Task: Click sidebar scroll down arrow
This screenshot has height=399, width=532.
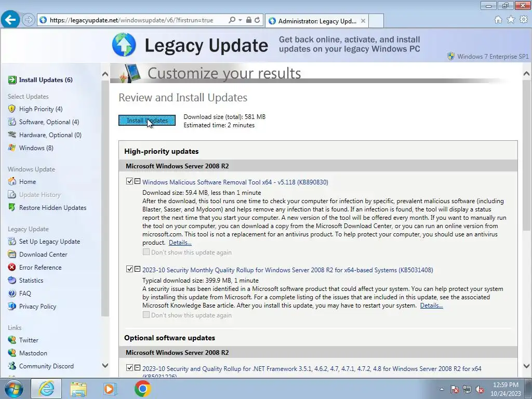Action: [x=105, y=365]
